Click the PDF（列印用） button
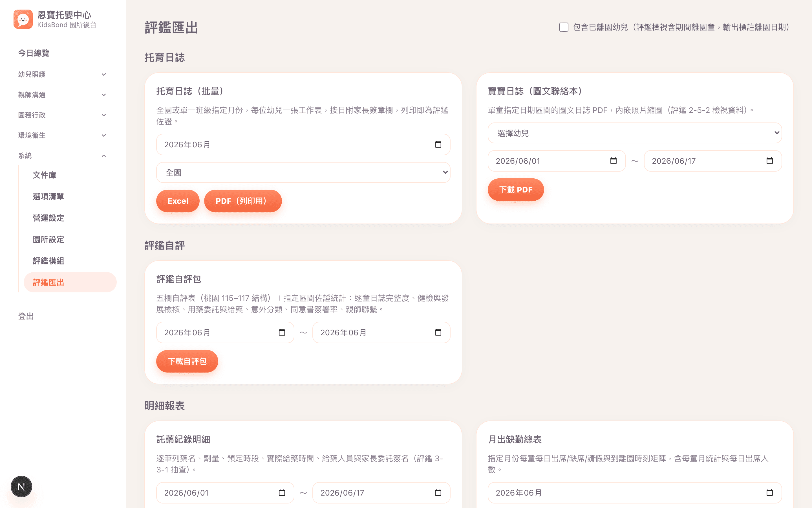This screenshot has width=812, height=508. 243,201
